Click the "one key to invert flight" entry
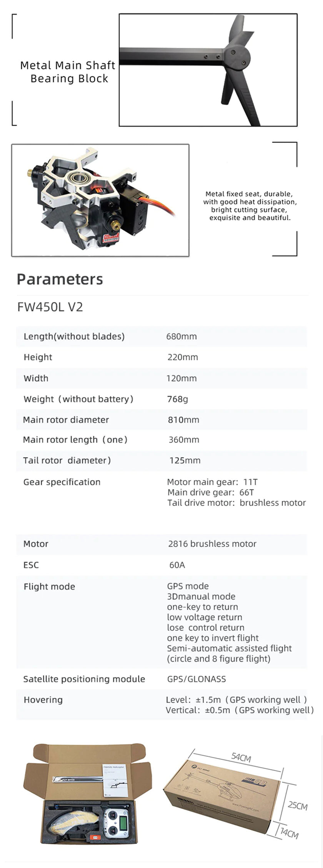The height and width of the screenshot is (868, 323). [x=213, y=638]
